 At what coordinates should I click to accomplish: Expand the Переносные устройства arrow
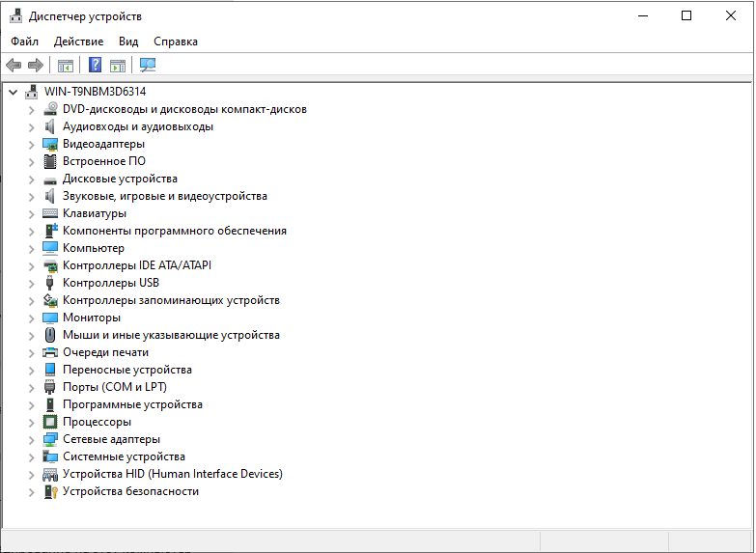tap(31, 370)
